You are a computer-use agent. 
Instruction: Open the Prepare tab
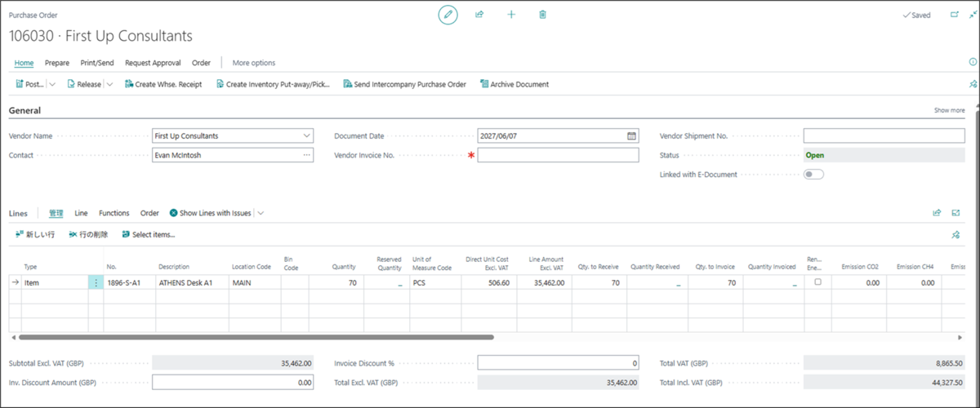coord(57,63)
